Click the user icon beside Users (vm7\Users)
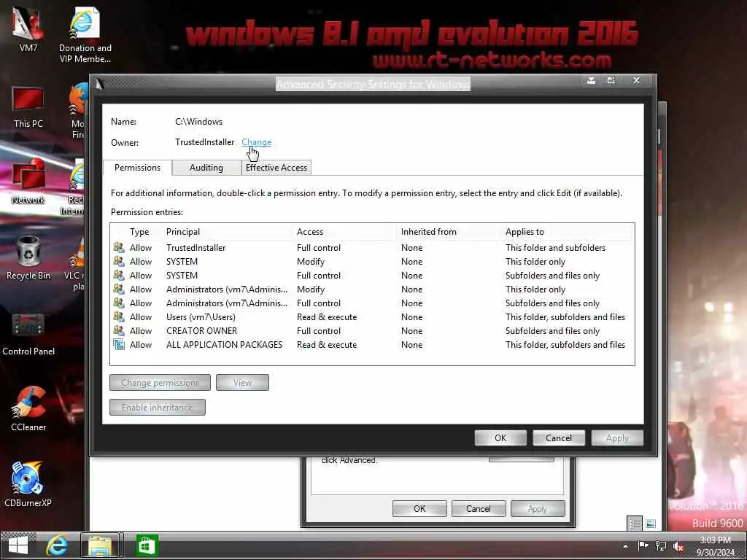747x560 pixels. coord(119,316)
